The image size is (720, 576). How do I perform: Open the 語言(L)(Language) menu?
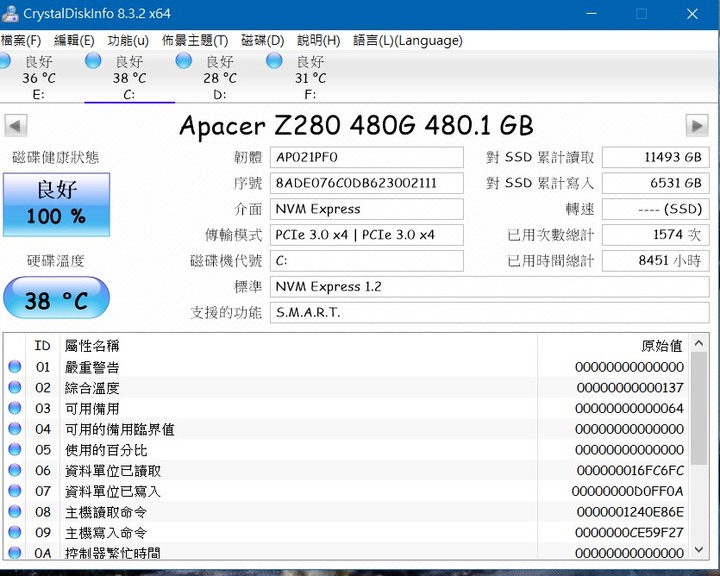407,41
